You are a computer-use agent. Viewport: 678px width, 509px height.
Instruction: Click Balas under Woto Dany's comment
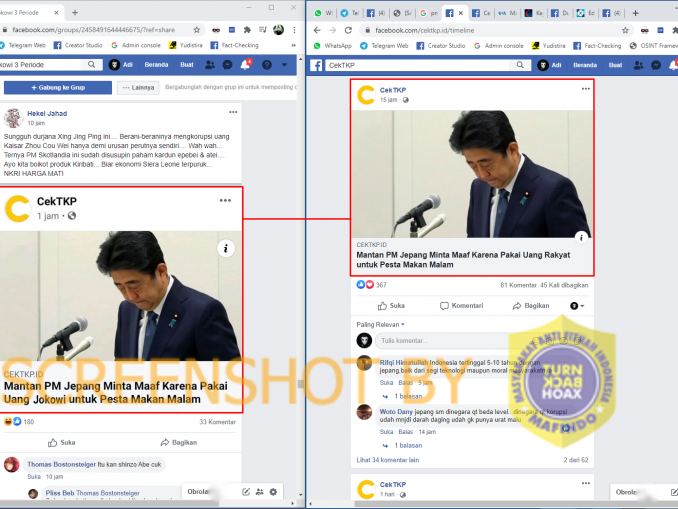(x=406, y=432)
